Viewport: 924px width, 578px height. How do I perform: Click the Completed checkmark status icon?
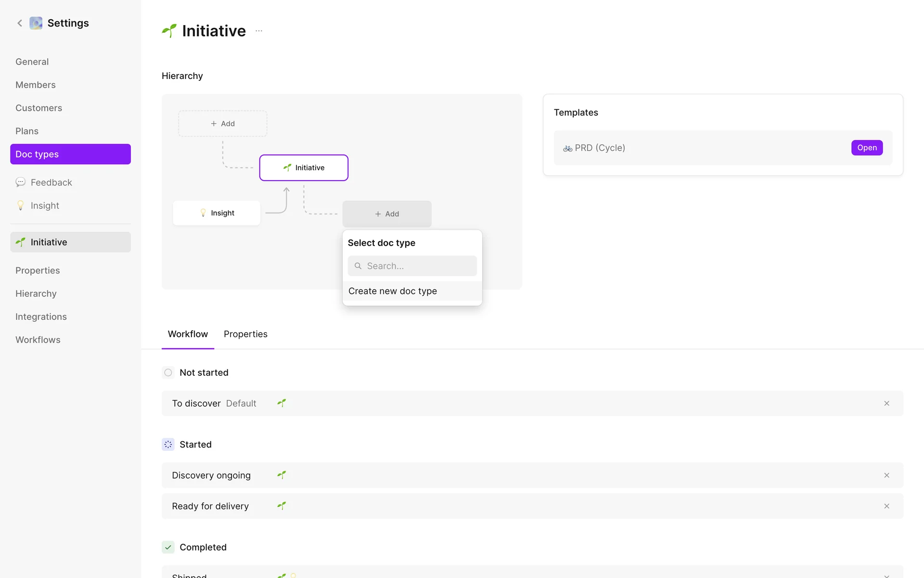click(168, 547)
